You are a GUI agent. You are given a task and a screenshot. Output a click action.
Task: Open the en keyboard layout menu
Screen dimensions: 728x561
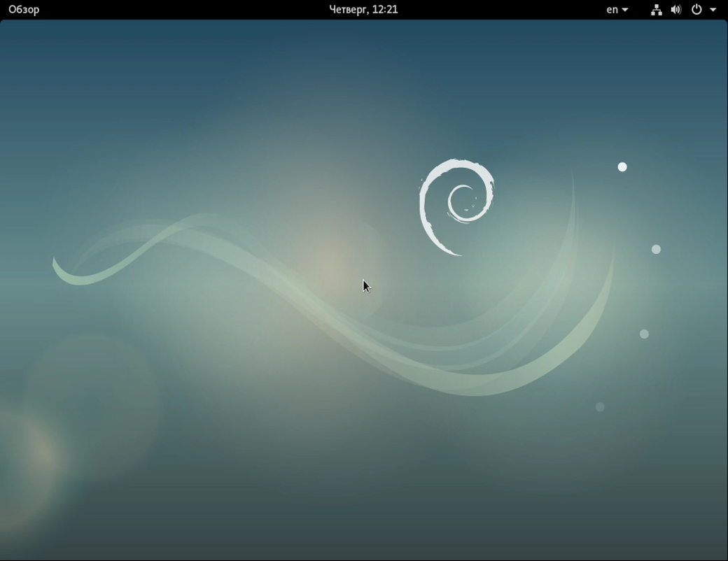(617, 10)
